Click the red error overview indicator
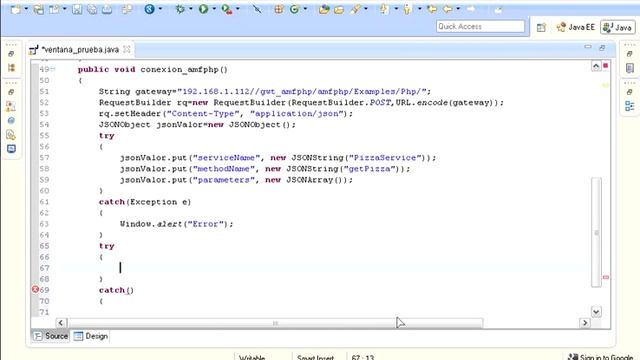640x360 pixels. 606,66
